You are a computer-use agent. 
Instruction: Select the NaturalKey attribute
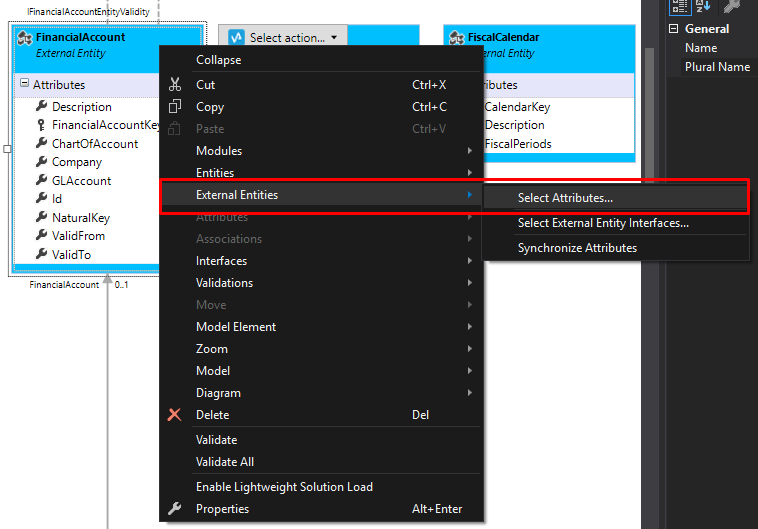(81, 218)
